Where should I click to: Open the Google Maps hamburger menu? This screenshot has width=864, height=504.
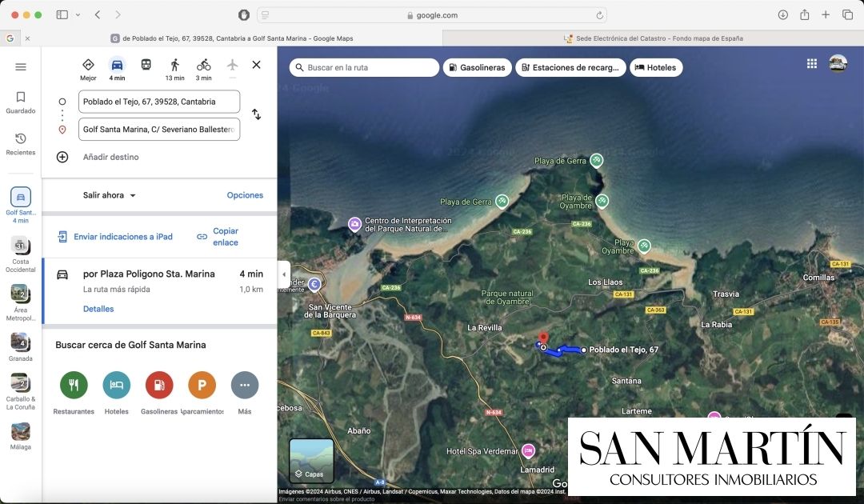[21, 67]
